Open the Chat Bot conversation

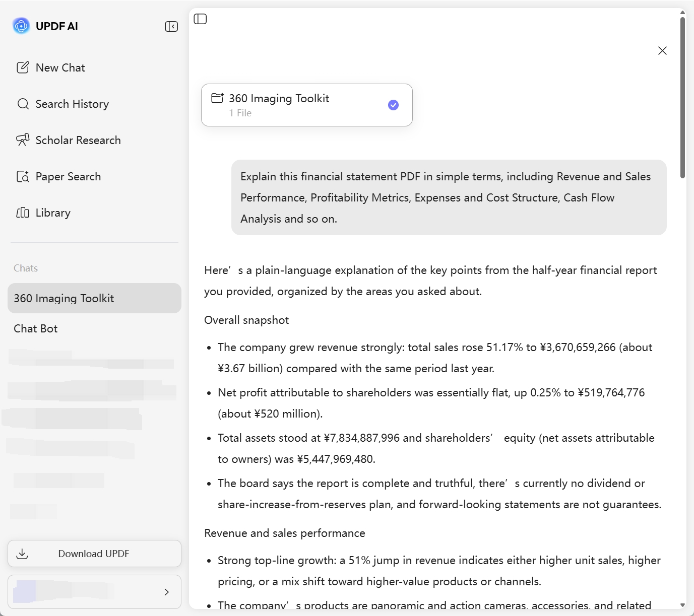(x=35, y=328)
